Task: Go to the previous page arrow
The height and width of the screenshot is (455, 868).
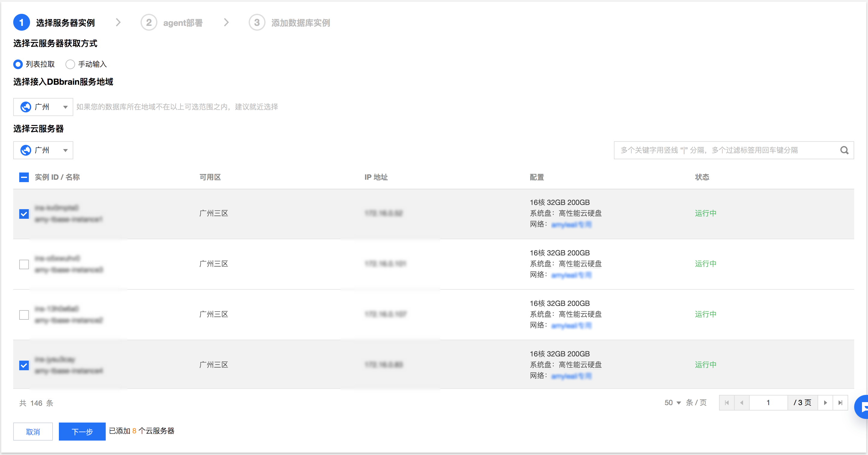Action: pos(742,403)
